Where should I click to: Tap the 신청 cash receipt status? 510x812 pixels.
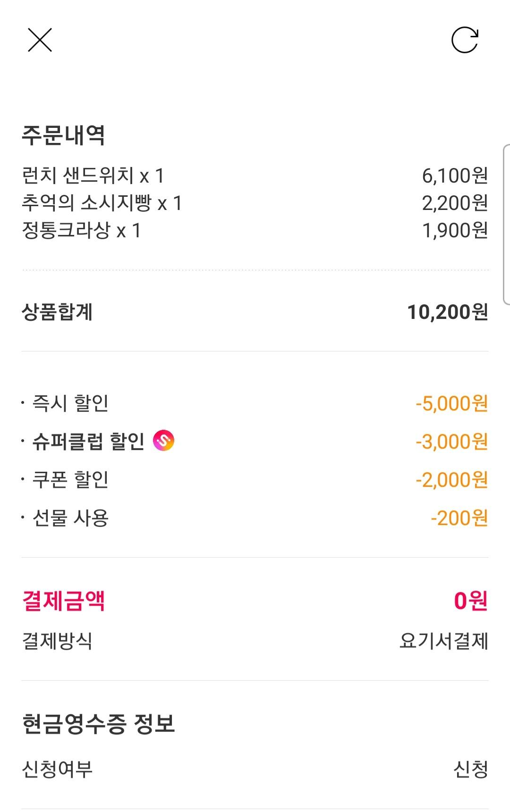[x=470, y=770]
